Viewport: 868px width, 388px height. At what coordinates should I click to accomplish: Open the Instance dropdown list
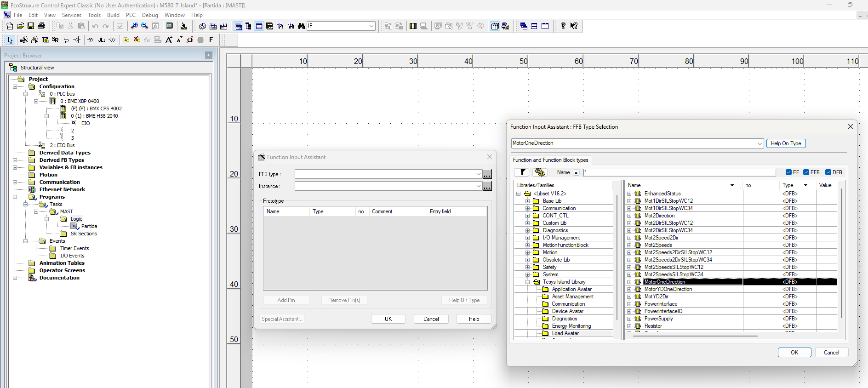[x=479, y=186]
